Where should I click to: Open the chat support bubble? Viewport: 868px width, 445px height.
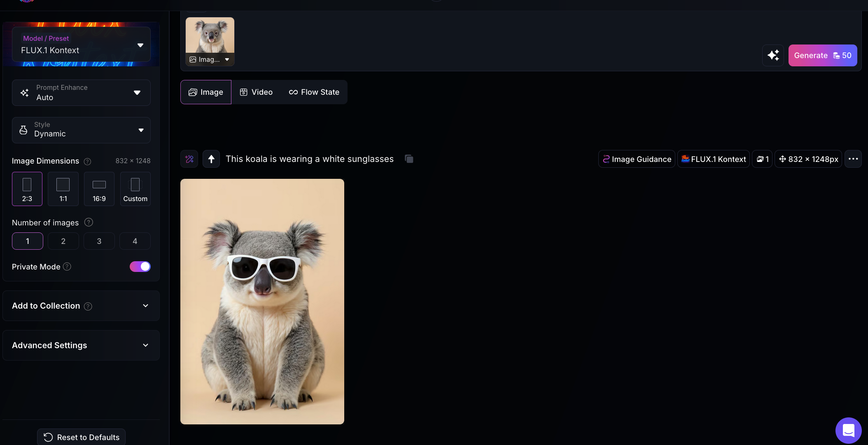point(848,431)
